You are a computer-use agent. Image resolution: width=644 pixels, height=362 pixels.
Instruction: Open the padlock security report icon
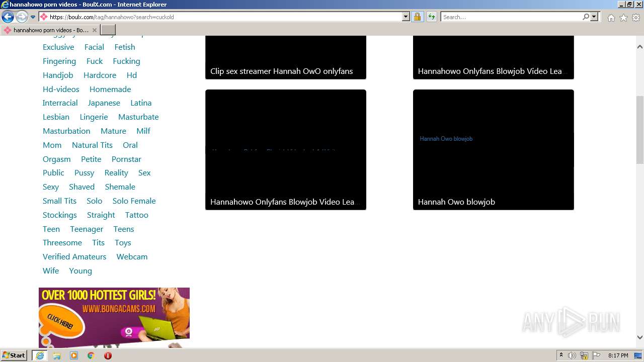click(x=417, y=17)
